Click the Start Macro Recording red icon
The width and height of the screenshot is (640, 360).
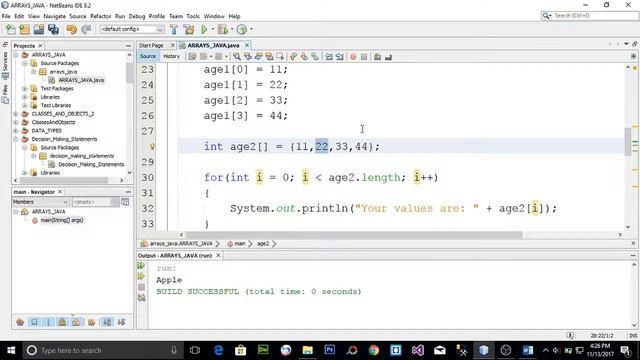[353, 57]
